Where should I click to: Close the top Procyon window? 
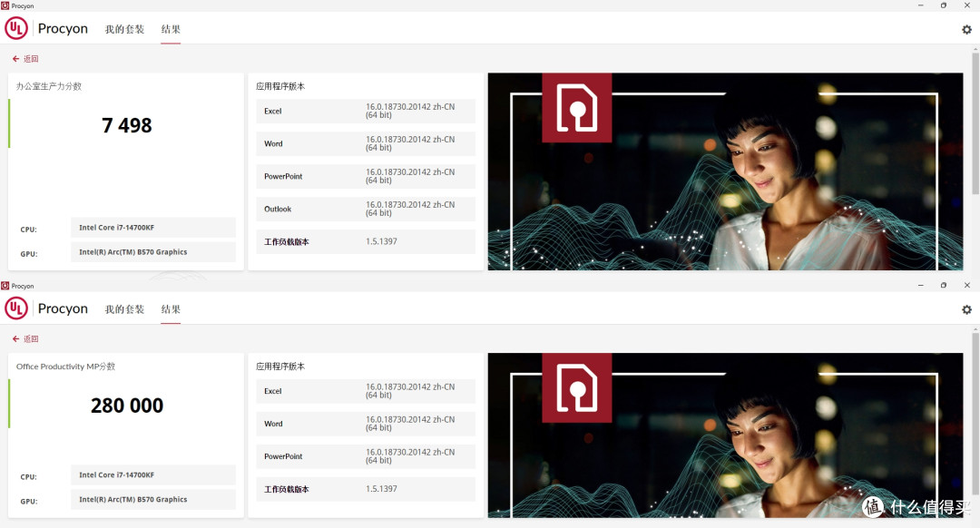(967, 5)
